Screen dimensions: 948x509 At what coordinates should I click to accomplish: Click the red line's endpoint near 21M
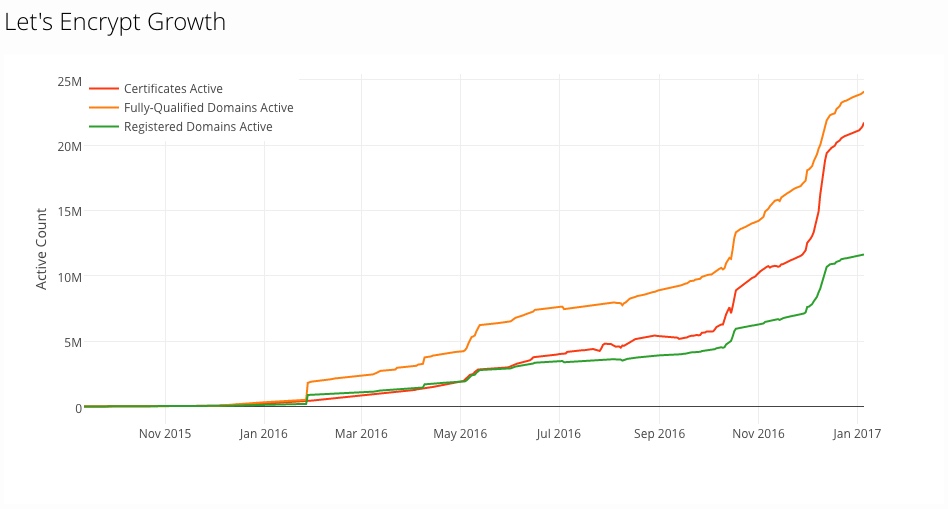click(863, 124)
